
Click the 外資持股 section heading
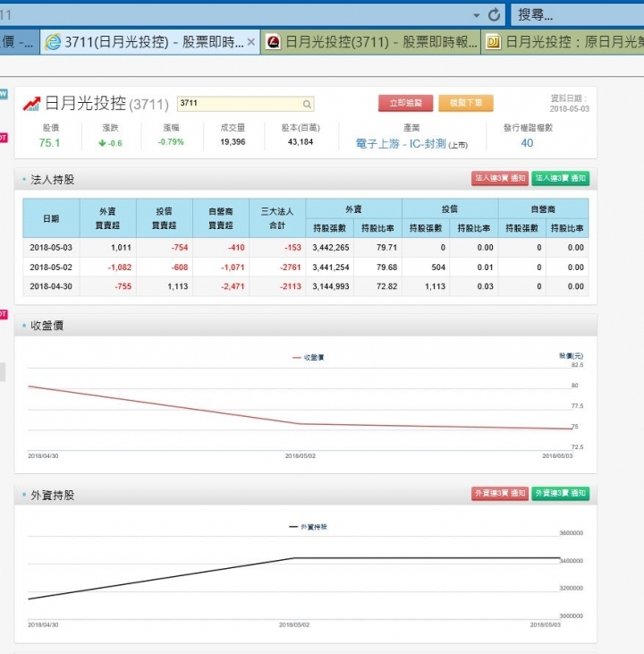click(x=52, y=495)
